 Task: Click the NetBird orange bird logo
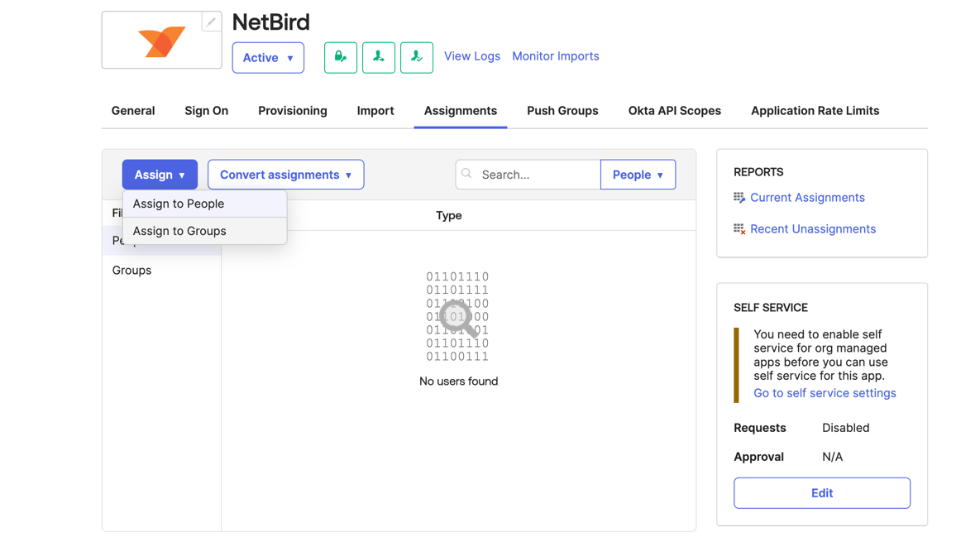click(162, 42)
